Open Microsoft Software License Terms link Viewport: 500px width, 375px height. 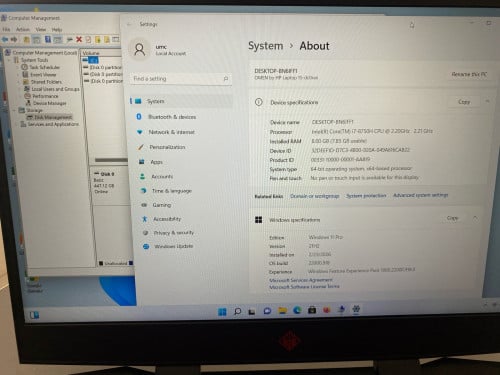click(x=304, y=287)
